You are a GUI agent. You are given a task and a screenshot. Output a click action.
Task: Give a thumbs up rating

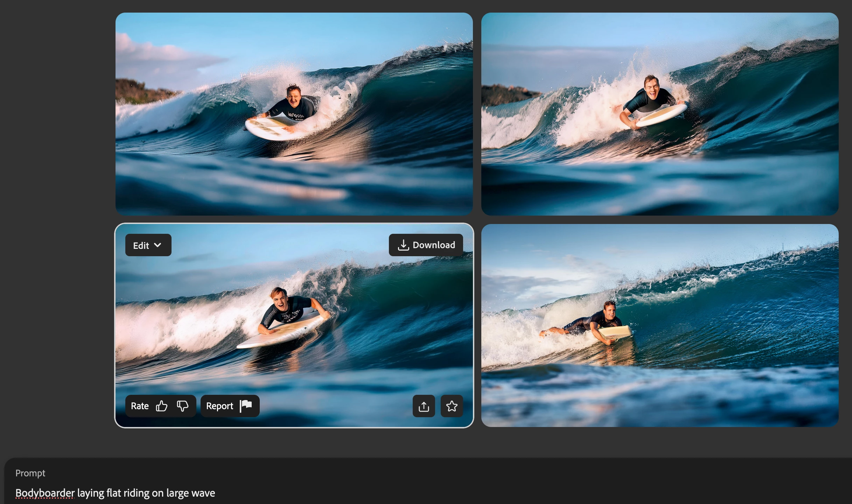click(161, 406)
